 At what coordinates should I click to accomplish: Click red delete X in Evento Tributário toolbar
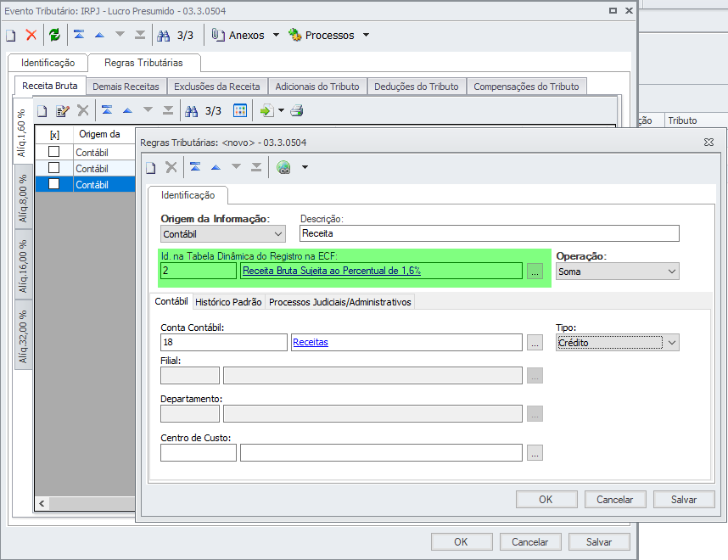tap(31, 35)
